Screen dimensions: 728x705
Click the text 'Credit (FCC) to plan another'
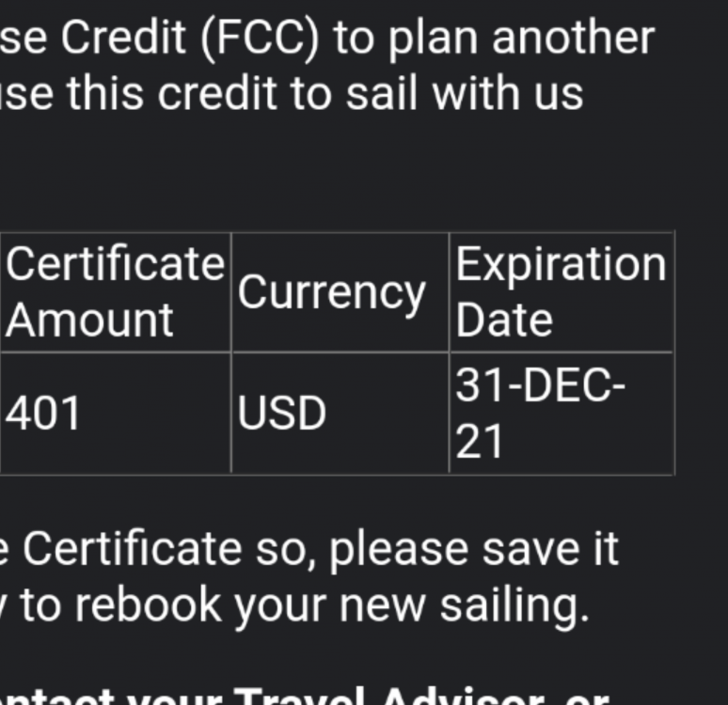pos(357,39)
